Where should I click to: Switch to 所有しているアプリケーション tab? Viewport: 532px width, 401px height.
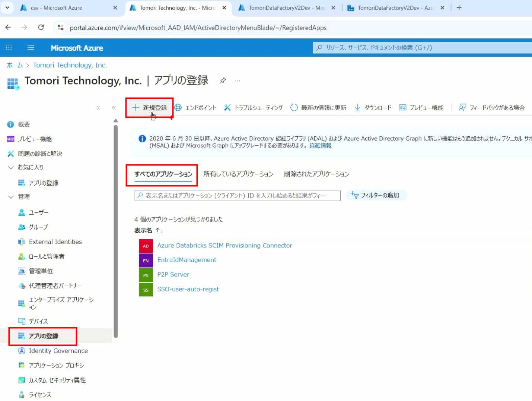tap(238, 174)
